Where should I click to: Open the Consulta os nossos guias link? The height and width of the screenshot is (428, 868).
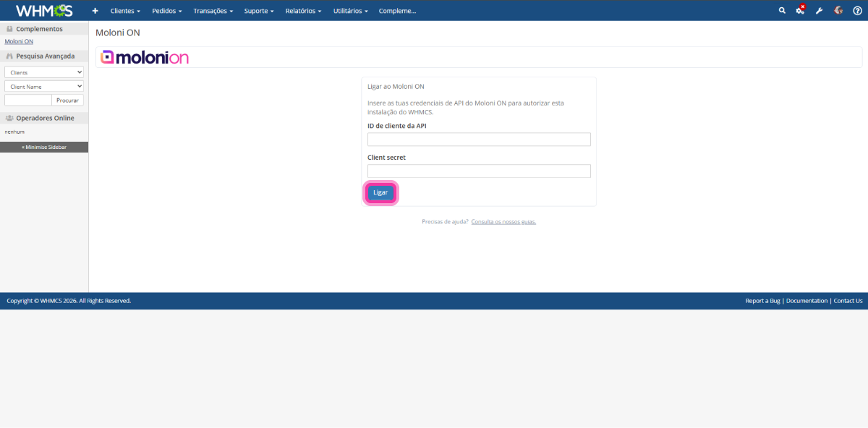(x=503, y=221)
